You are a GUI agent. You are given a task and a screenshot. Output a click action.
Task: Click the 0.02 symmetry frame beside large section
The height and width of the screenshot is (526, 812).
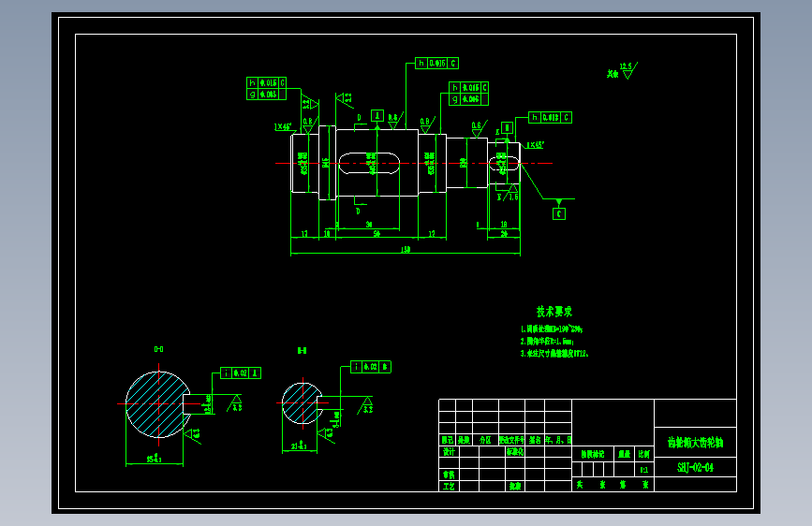(x=241, y=373)
